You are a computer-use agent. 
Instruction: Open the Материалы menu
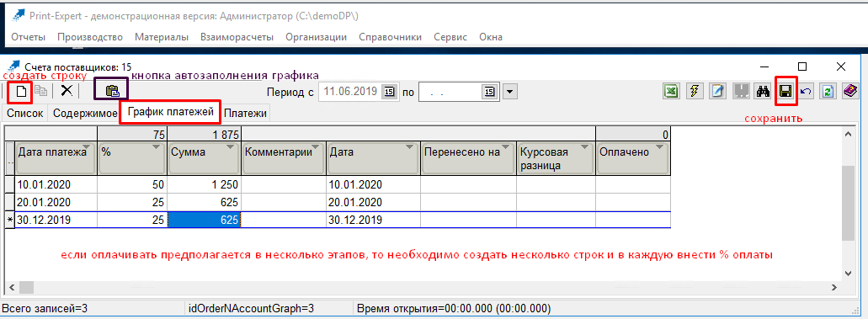click(162, 37)
